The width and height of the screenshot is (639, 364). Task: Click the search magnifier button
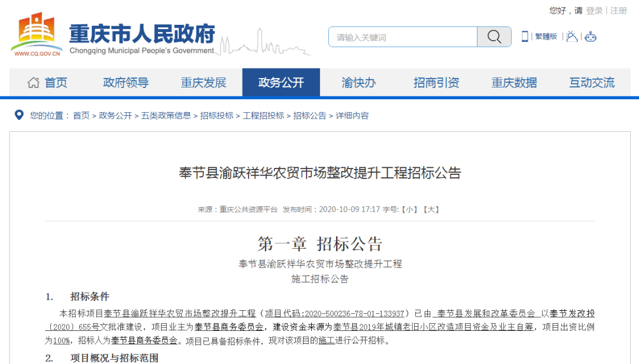494,37
